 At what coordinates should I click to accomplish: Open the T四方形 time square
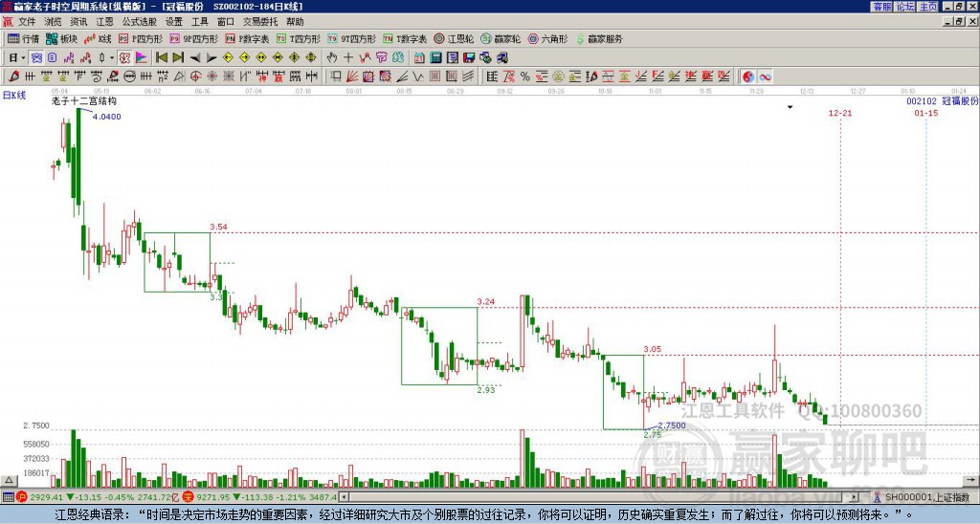pos(299,38)
